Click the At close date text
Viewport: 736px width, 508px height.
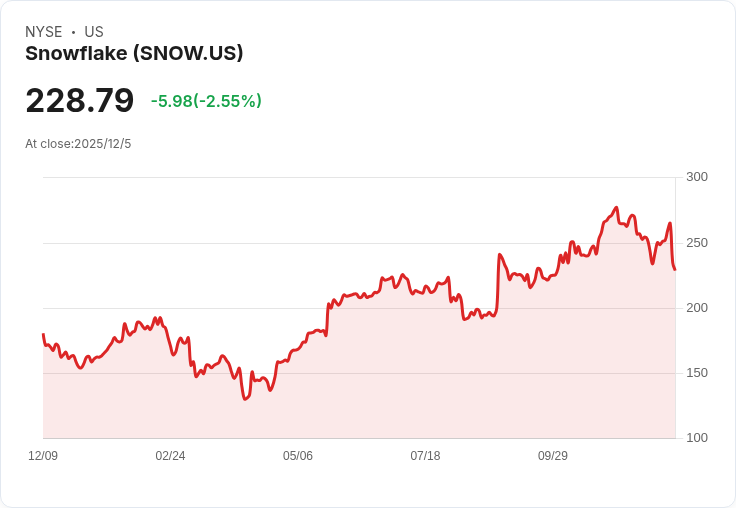point(78,144)
